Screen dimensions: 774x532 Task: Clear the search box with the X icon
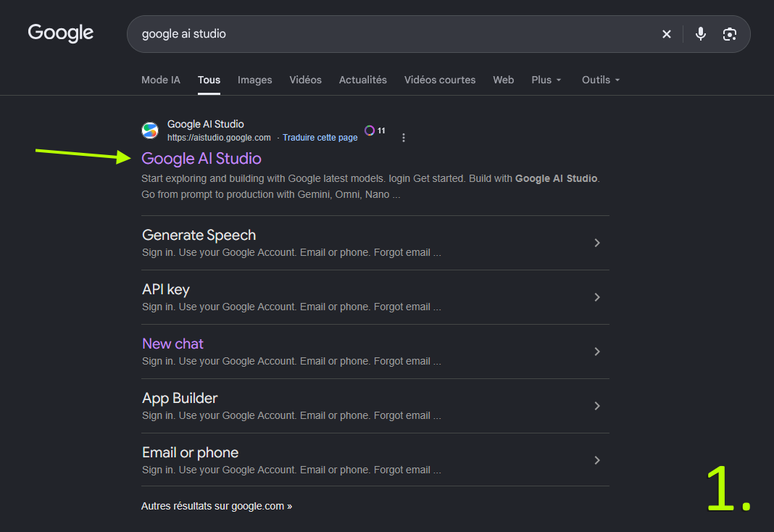(667, 34)
